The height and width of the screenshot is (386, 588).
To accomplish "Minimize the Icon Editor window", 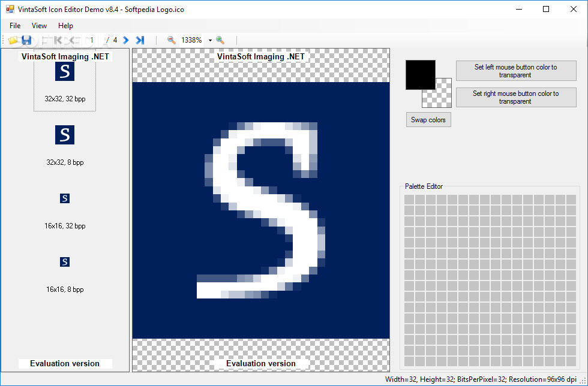I will (x=519, y=10).
